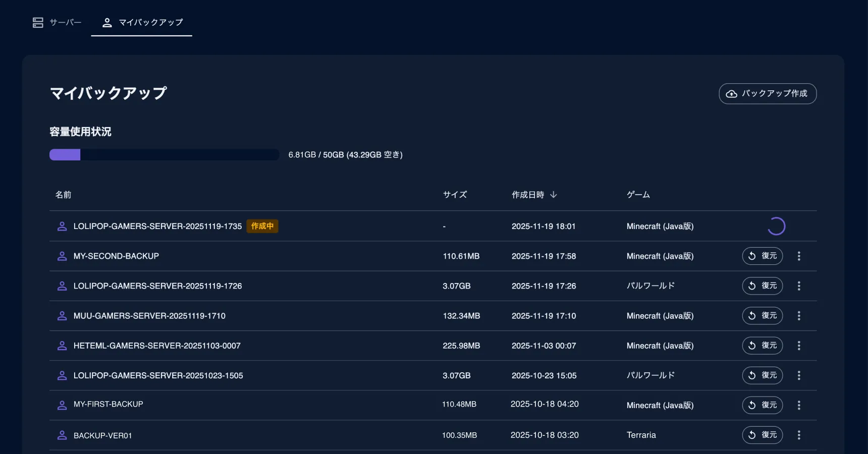Click the storage usage progress bar
The height and width of the screenshot is (454, 868).
164,155
